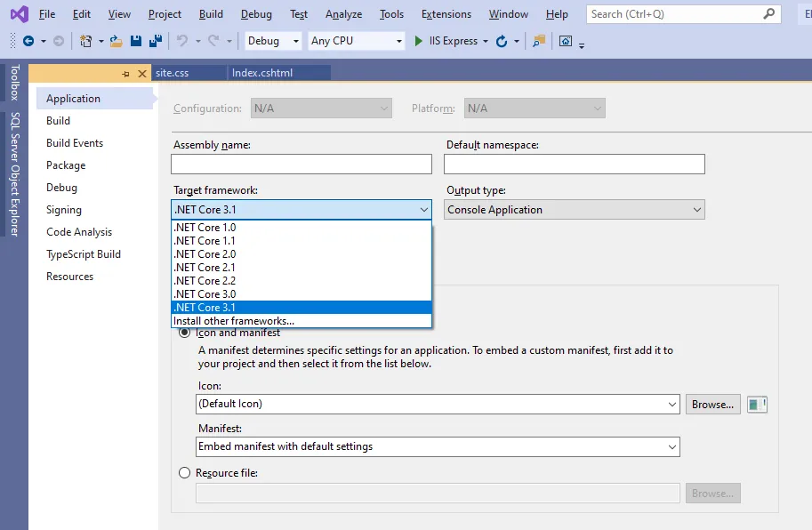Create a new project via toolbar icon
Screen dimensions: 812x530
pos(85,41)
